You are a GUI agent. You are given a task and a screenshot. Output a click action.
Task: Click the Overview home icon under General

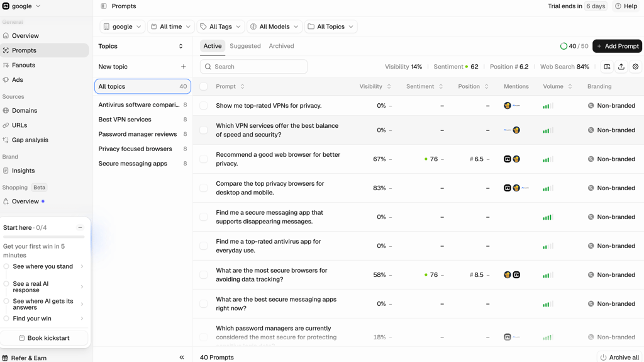[6, 36]
